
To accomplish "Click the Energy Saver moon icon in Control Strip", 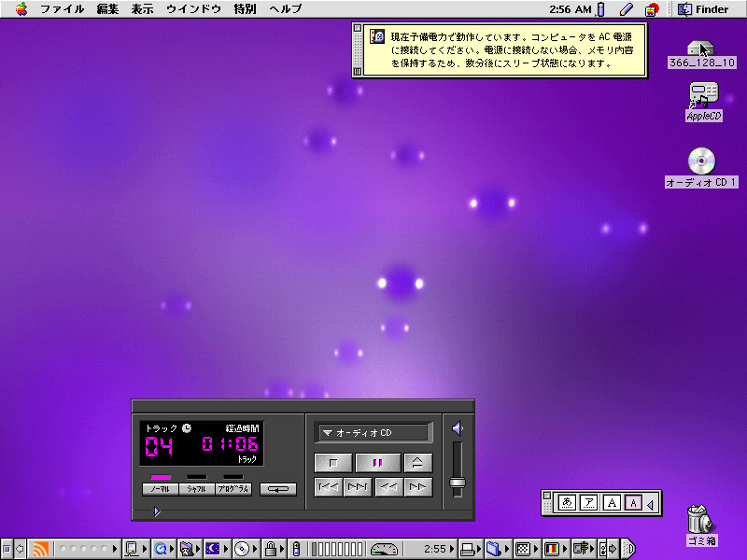I will (211, 549).
